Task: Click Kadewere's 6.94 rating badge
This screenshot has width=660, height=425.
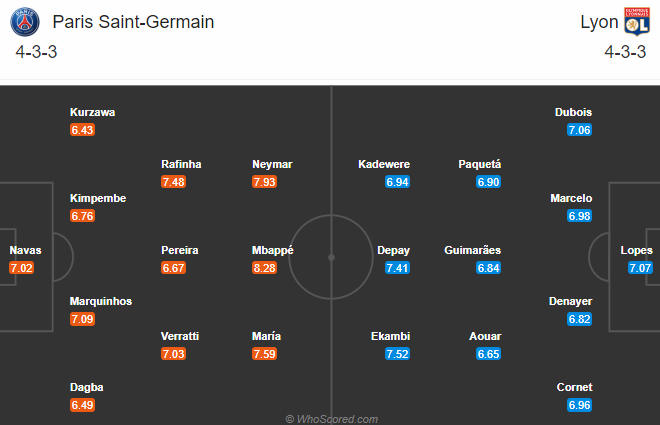Action: [398, 182]
